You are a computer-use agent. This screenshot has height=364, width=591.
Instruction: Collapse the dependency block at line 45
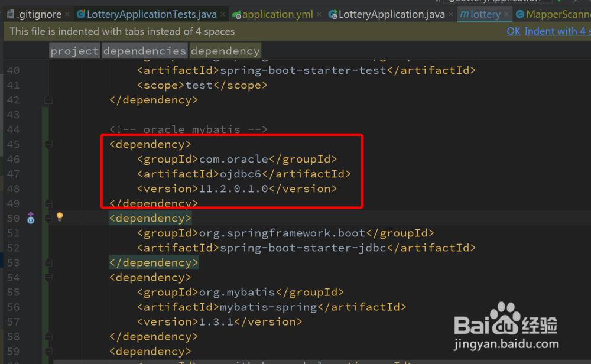point(48,144)
